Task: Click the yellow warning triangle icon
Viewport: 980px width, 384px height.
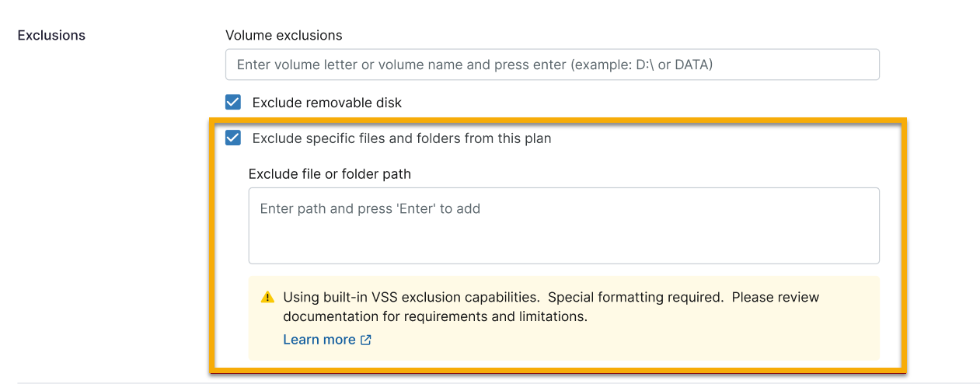Action: 267,297
